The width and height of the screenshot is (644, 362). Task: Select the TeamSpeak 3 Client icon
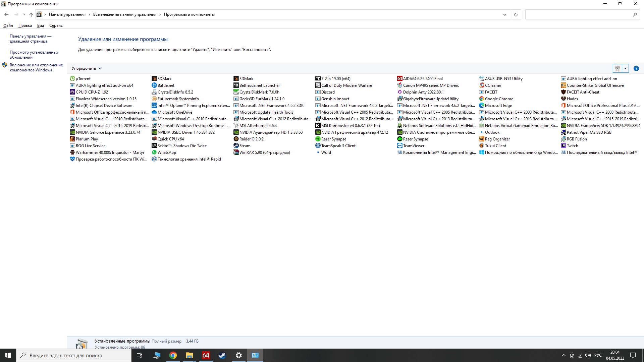[x=318, y=145]
